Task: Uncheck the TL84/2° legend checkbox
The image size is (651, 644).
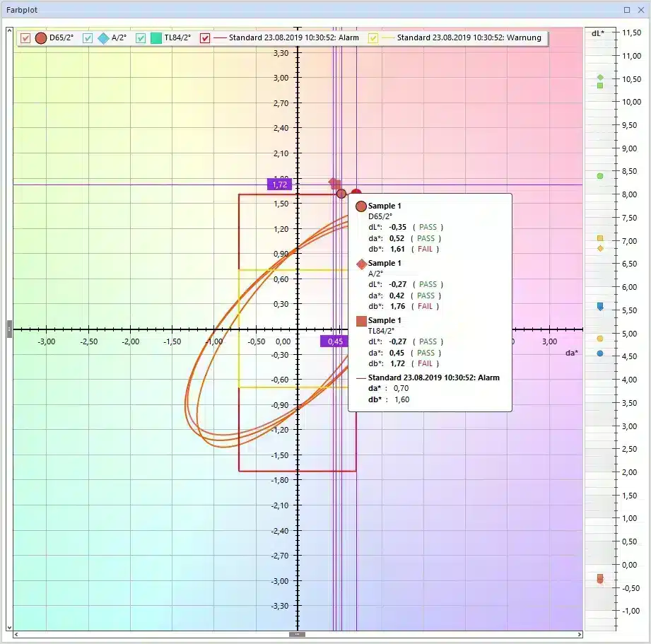Action: pos(141,38)
